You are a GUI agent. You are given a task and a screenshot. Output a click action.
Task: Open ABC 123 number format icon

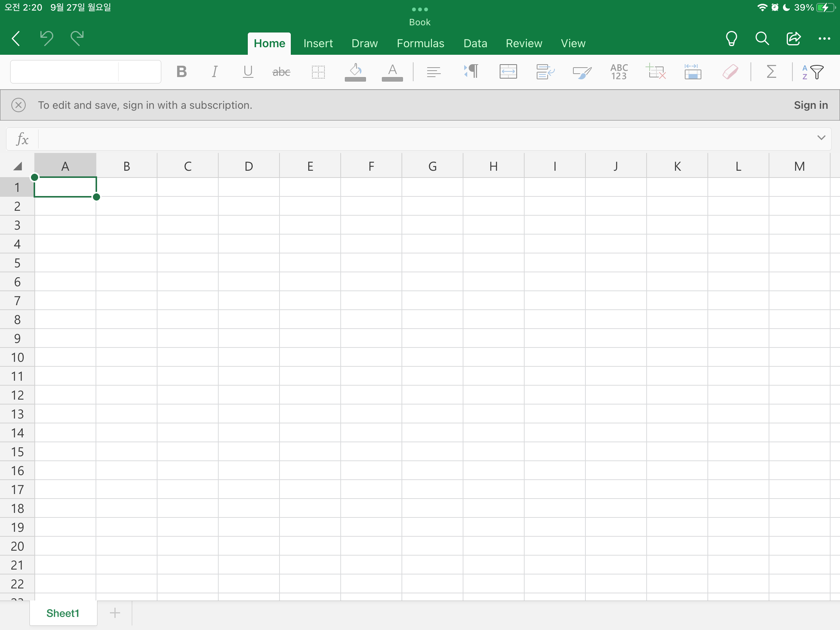(619, 71)
